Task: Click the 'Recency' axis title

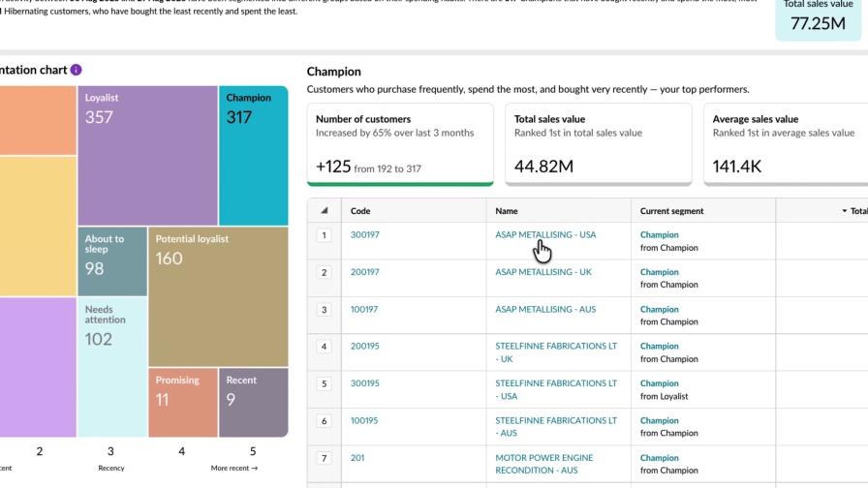Action: coord(111,468)
